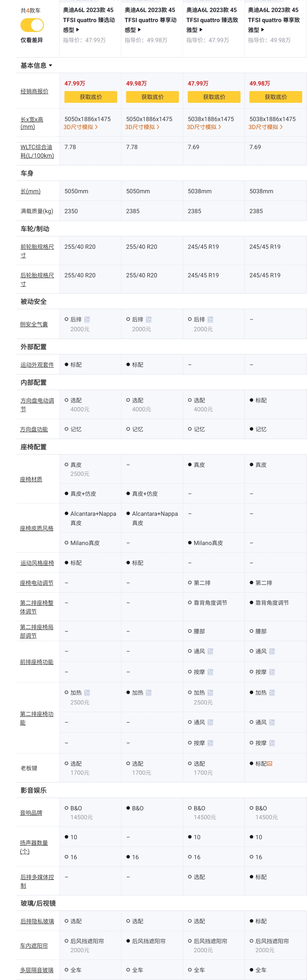Open the 经销商报价 row label link
307x980 pixels.
click(34, 91)
